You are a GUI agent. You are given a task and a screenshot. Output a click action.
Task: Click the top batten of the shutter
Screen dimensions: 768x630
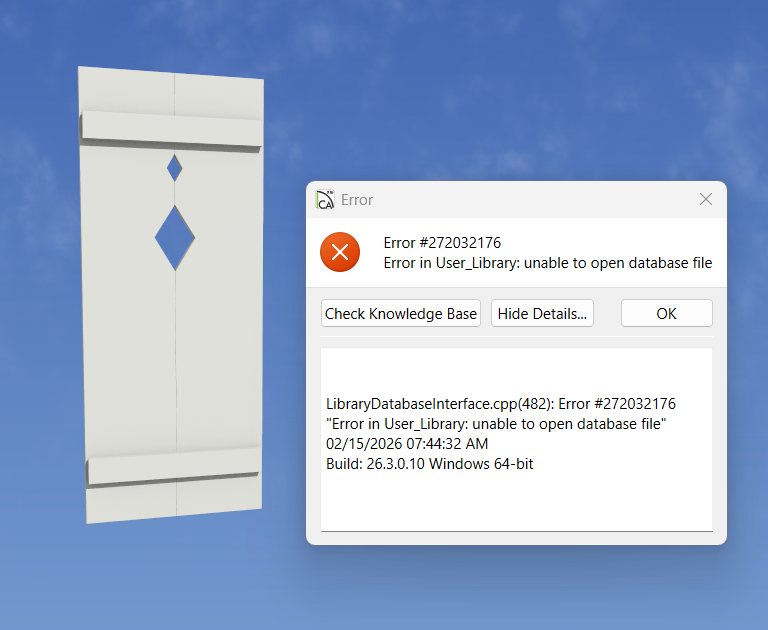(x=170, y=130)
